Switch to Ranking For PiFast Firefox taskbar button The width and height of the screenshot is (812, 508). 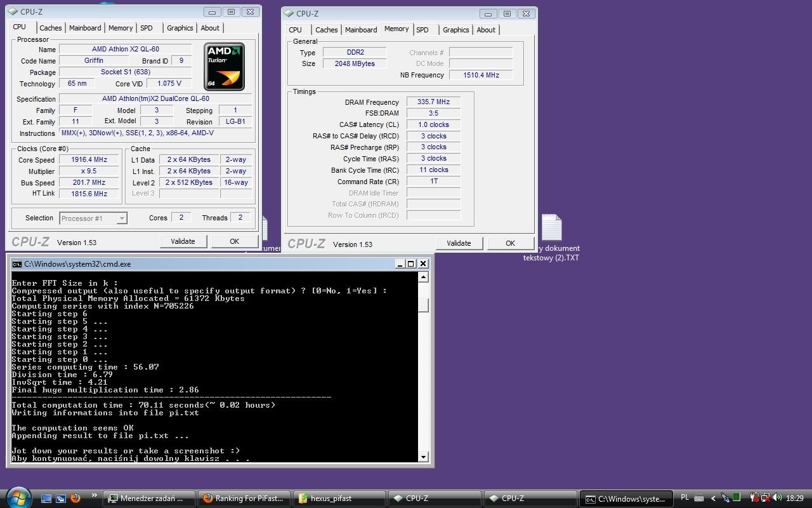244,498
